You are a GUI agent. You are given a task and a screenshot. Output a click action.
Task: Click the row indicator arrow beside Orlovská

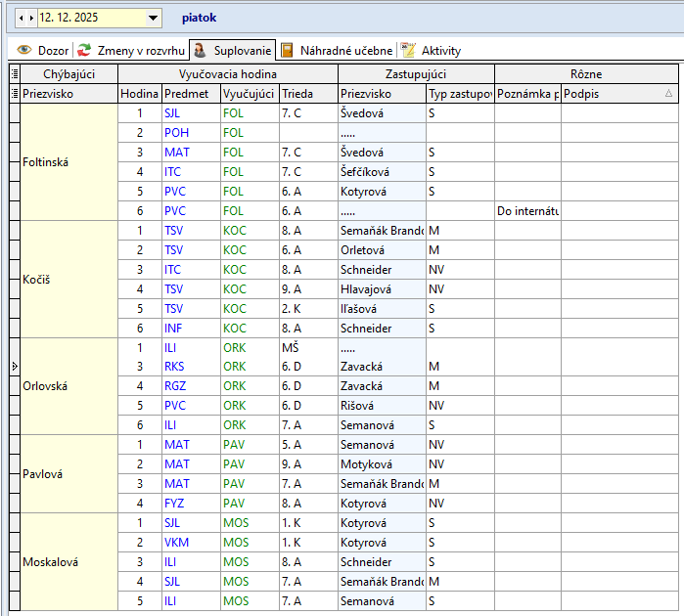point(14,366)
